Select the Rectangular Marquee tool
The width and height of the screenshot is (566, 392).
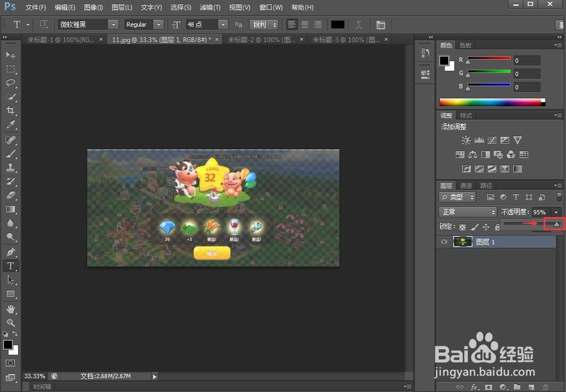tap(10, 69)
